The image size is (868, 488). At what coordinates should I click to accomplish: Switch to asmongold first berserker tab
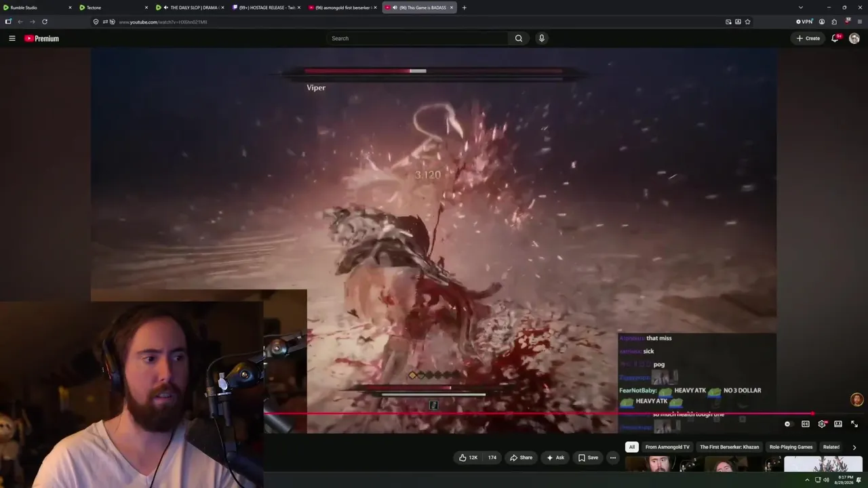click(x=342, y=7)
